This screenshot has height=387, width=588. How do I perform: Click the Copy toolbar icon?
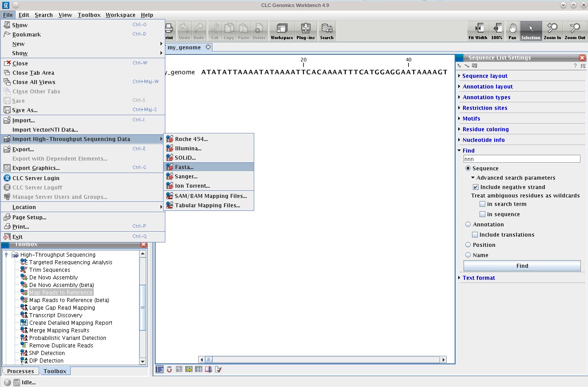pos(229,31)
